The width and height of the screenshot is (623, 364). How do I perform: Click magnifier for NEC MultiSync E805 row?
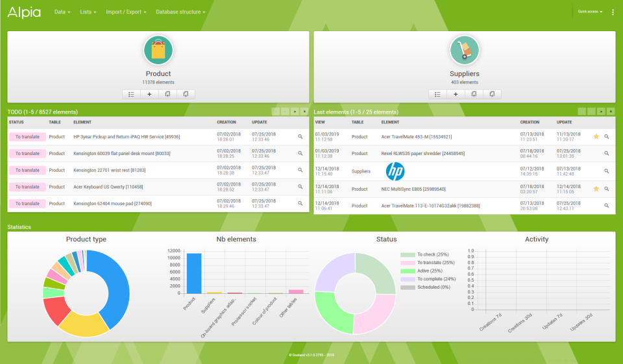(607, 189)
